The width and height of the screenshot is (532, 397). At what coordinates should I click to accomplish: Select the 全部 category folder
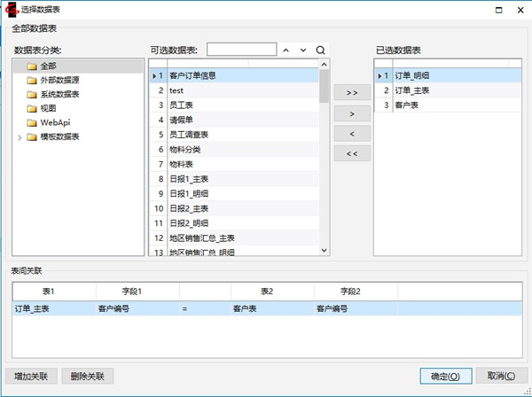coord(48,66)
